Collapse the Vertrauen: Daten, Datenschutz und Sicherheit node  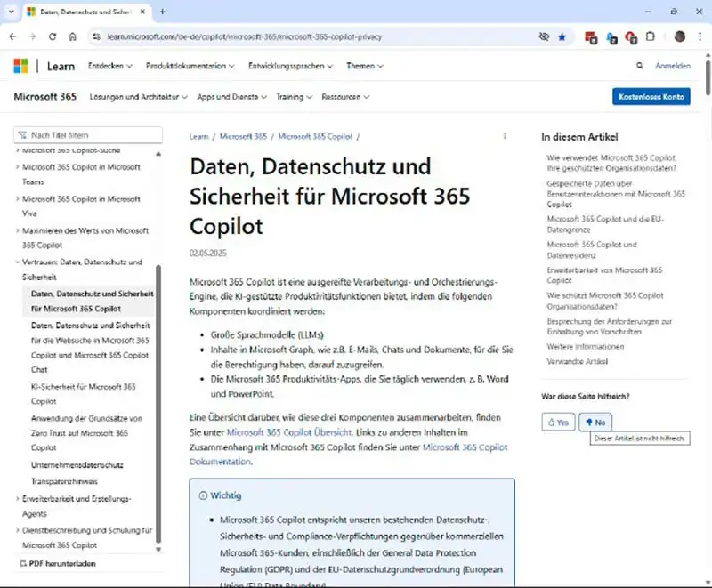click(17, 262)
